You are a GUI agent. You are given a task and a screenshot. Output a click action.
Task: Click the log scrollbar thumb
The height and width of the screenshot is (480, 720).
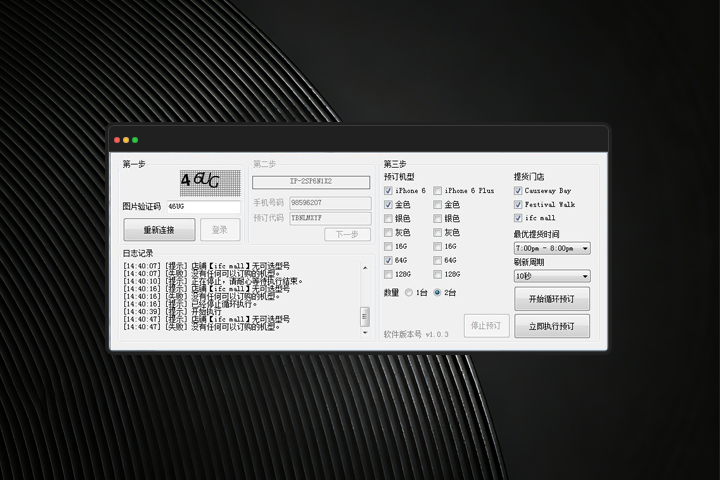tap(365, 316)
